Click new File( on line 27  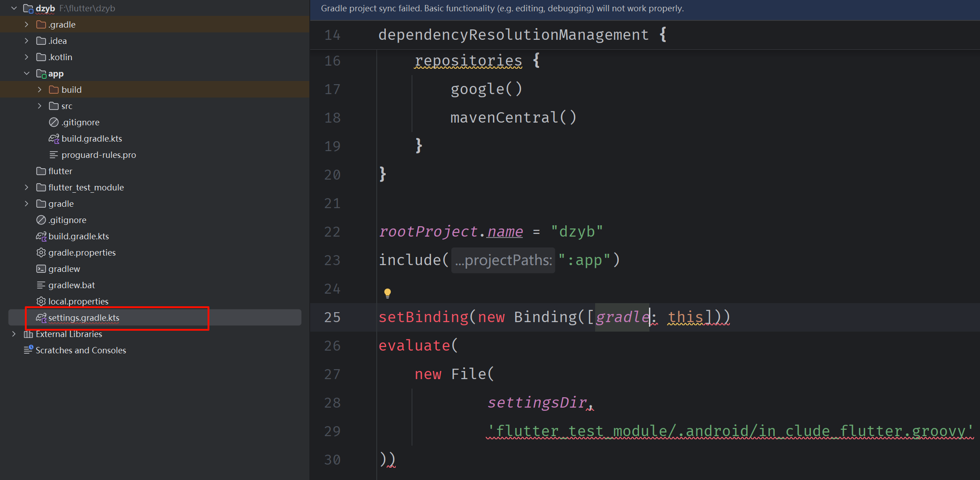(x=454, y=374)
